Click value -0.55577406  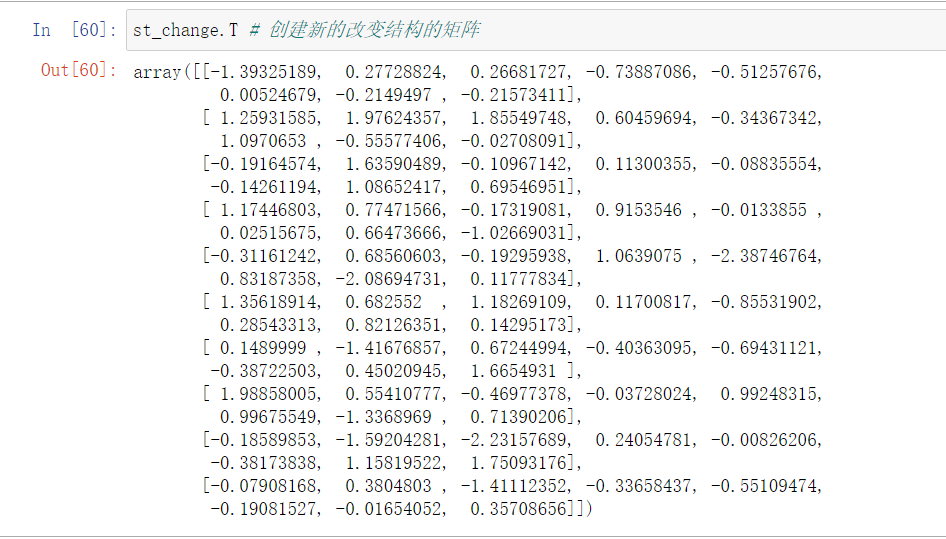pyautogui.click(x=389, y=141)
